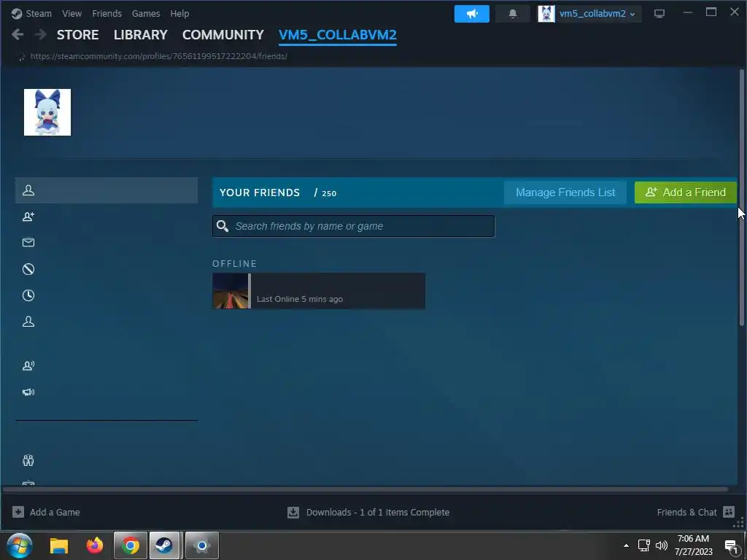The image size is (747, 560).
Task: Open the VM5_COLLABVM2 profile tab
Action: [x=337, y=35]
